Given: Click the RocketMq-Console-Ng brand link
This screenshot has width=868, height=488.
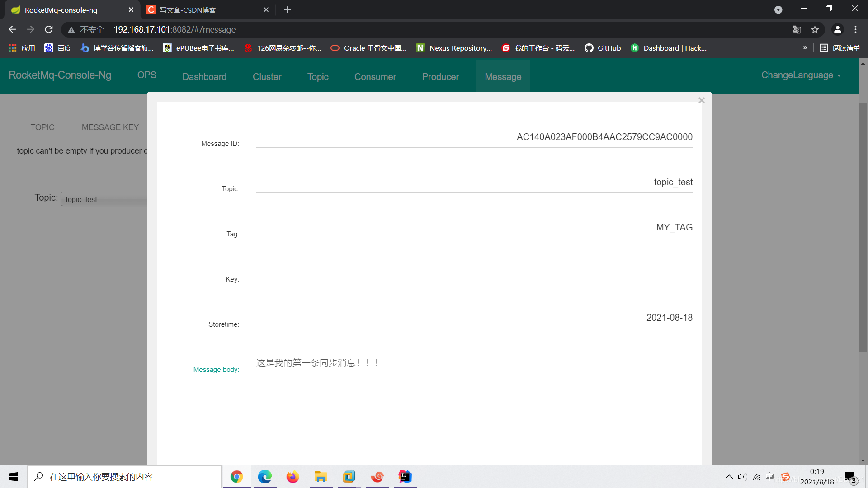Looking at the screenshot, I should (60, 75).
